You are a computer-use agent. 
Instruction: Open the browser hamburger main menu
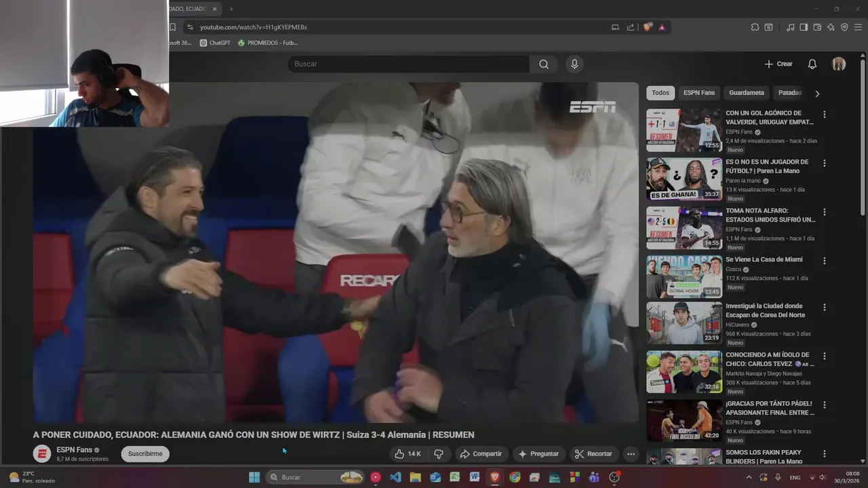tap(858, 27)
